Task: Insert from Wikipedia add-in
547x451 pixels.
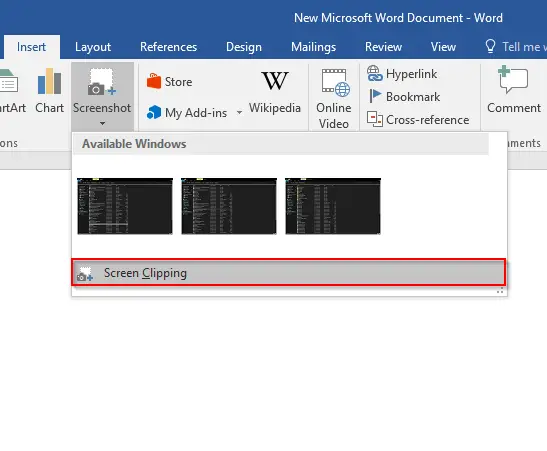Action: [275, 92]
